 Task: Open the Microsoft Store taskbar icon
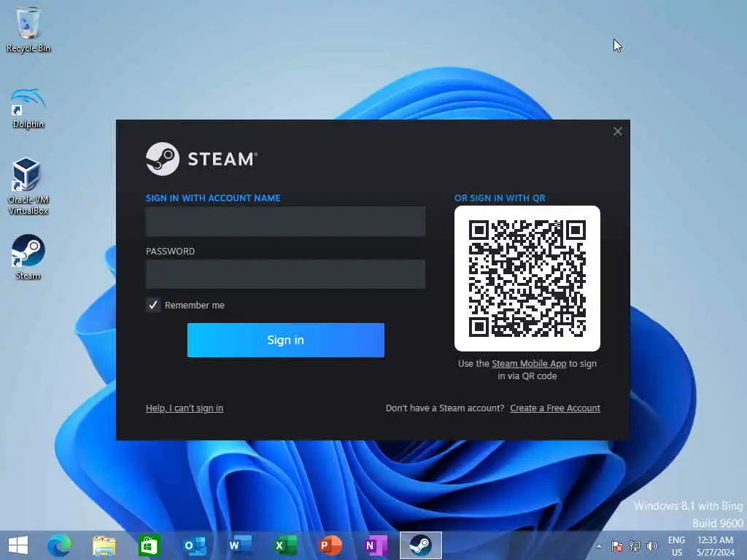pyautogui.click(x=149, y=545)
